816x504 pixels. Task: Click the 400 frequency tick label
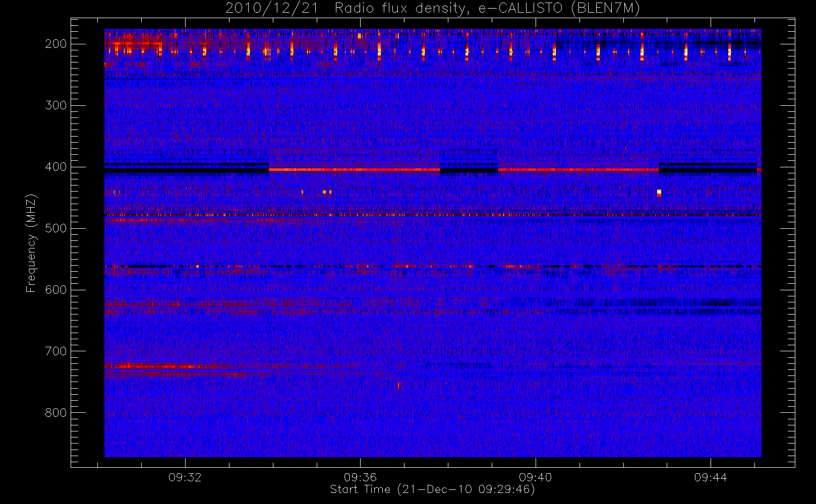click(56, 167)
